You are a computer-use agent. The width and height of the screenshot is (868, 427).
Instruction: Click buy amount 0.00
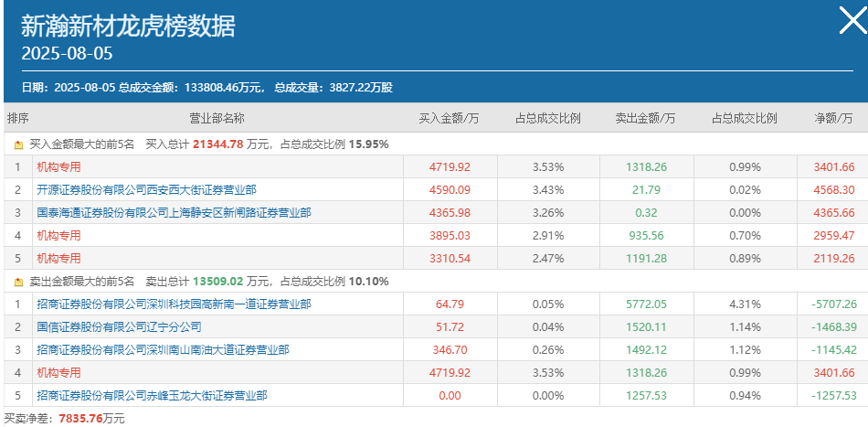[x=450, y=395]
